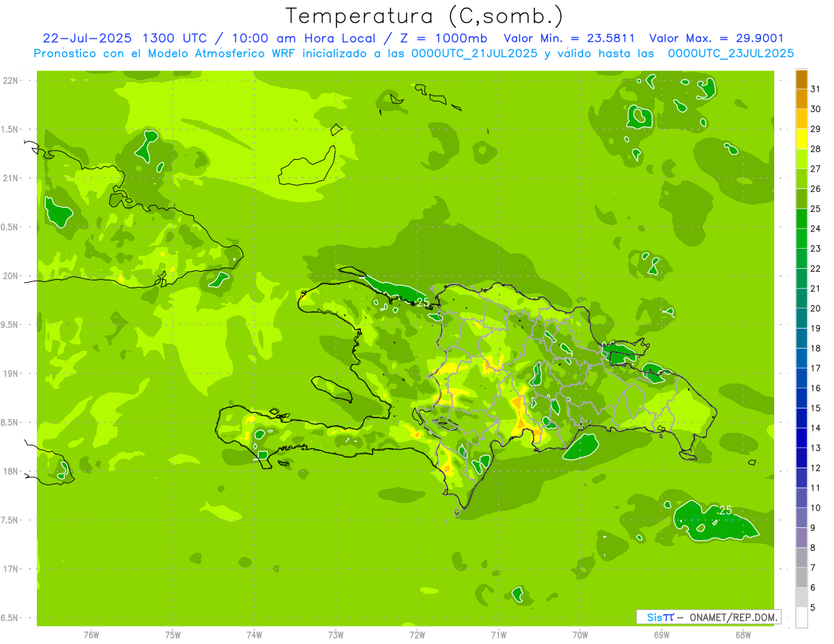Viewport: 834px width, 644px height.
Task: Click the legend value "26"
Action: click(816, 188)
